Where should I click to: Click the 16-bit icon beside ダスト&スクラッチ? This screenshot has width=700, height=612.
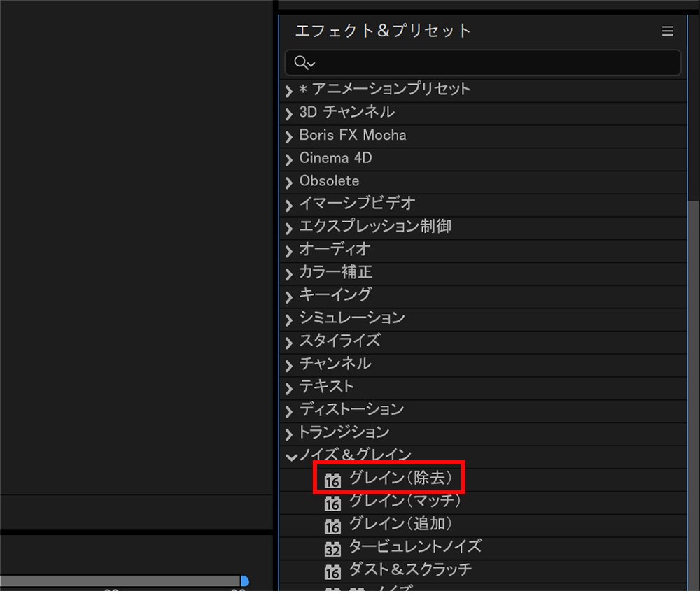click(x=333, y=572)
